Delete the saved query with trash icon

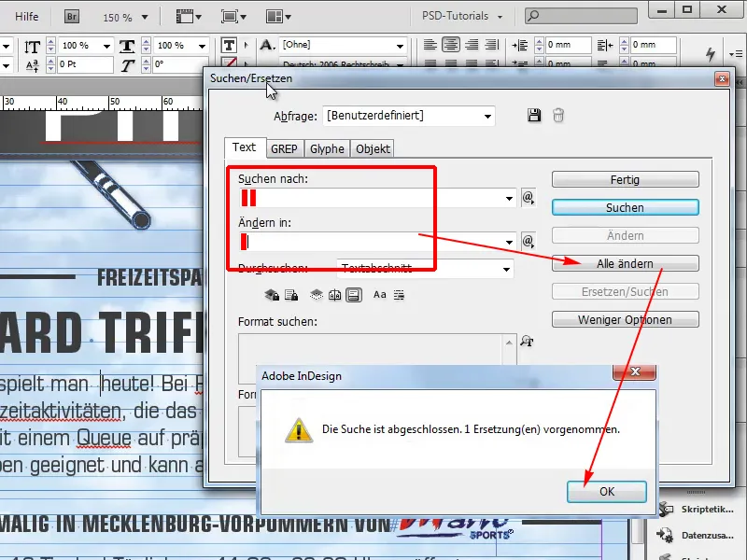(557, 113)
